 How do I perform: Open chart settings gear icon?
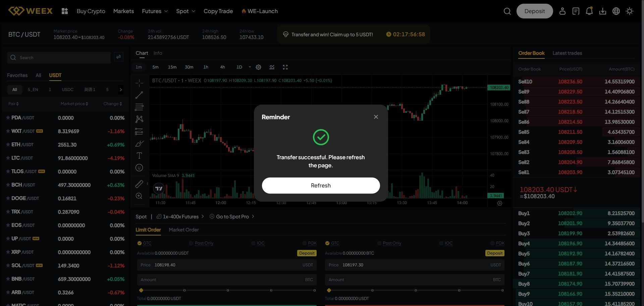tap(258, 67)
